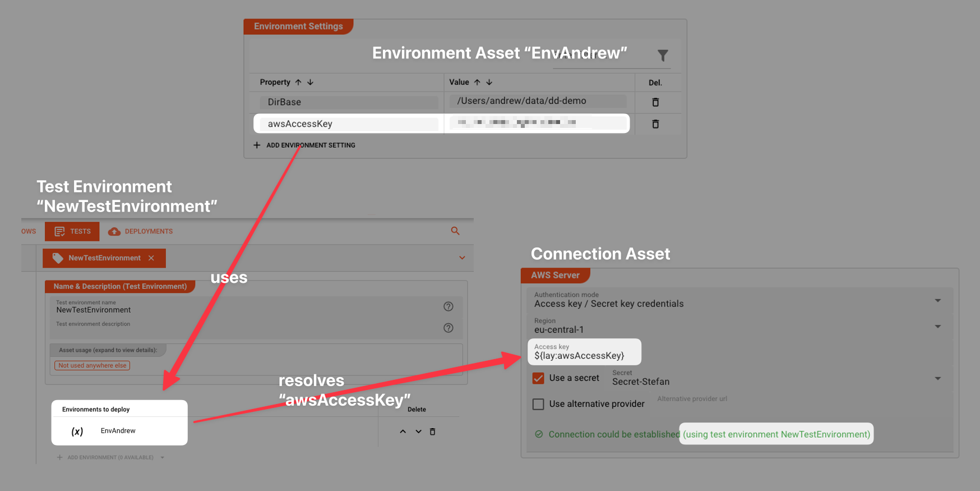The width and height of the screenshot is (980, 491).
Task: Click the Access key input field
Action: click(583, 356)
